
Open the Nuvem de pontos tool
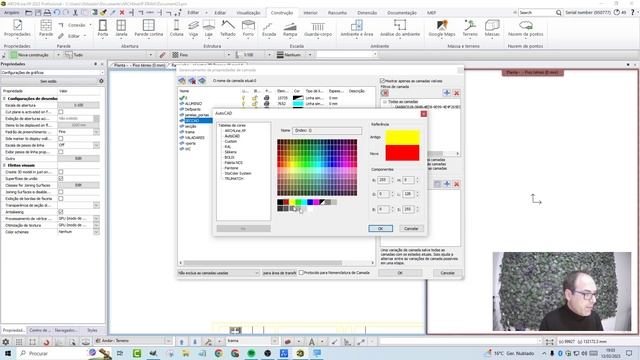click(525, 28)
